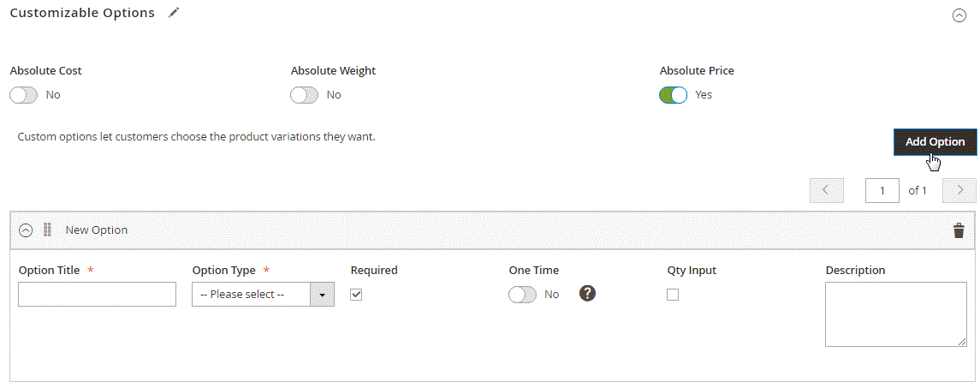Toggle the Absolute Weight switch
Screen dimensions: 980x388
[x=304, y=95]
